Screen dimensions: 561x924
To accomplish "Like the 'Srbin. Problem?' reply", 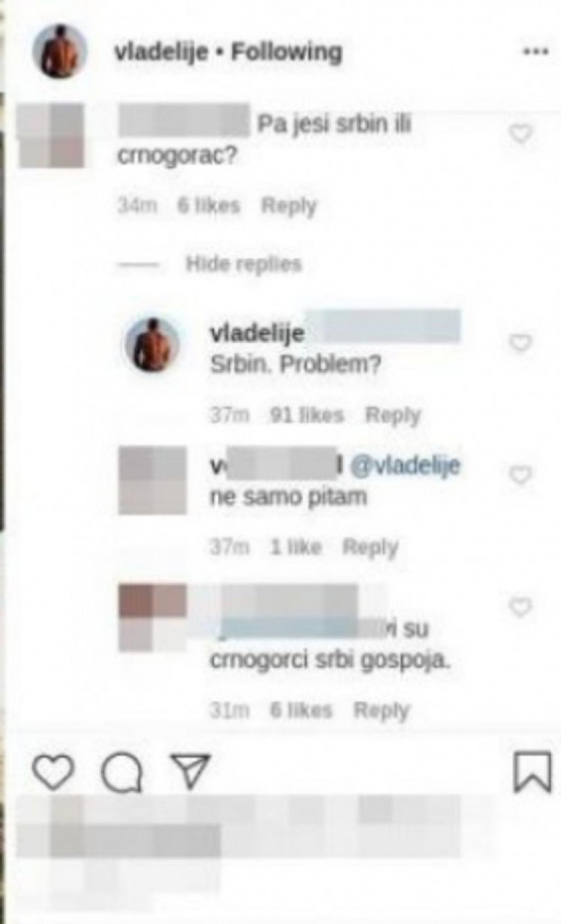I will (520, 342).
